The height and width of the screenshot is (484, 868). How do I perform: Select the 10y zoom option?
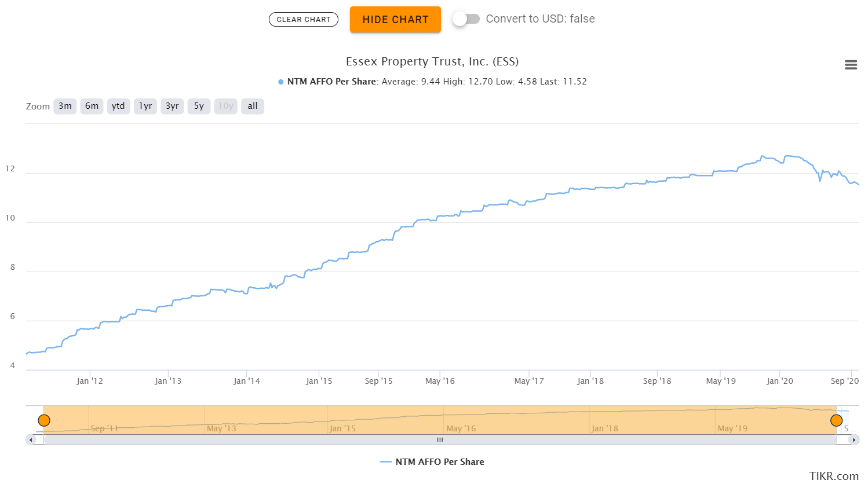(x=226, y=106)
